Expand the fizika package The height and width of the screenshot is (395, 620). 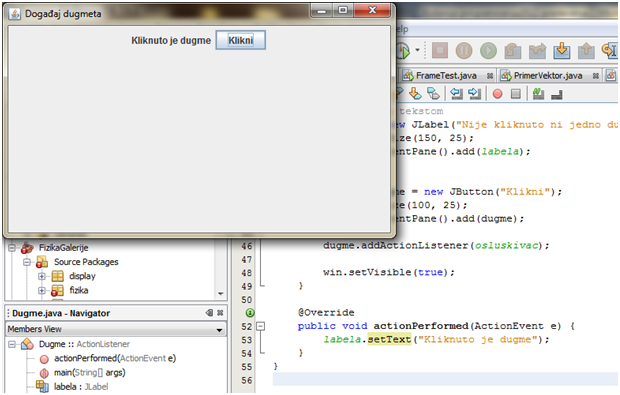click(42, 290)
